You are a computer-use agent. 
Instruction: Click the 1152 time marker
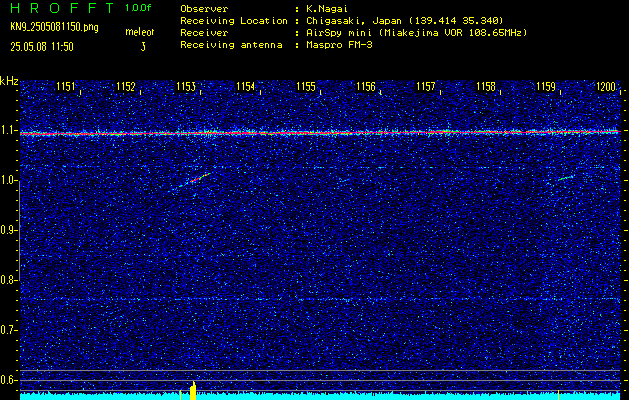click(x=126, y=87)
